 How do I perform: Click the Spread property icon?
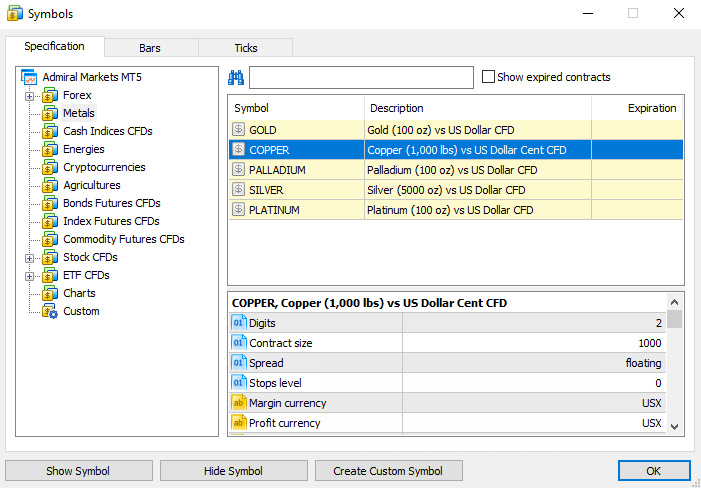[239, 363]
